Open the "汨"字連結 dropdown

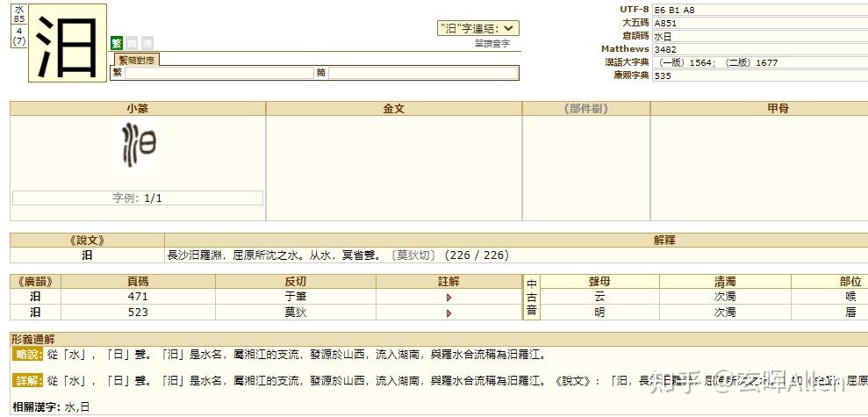tap(478, 28)
